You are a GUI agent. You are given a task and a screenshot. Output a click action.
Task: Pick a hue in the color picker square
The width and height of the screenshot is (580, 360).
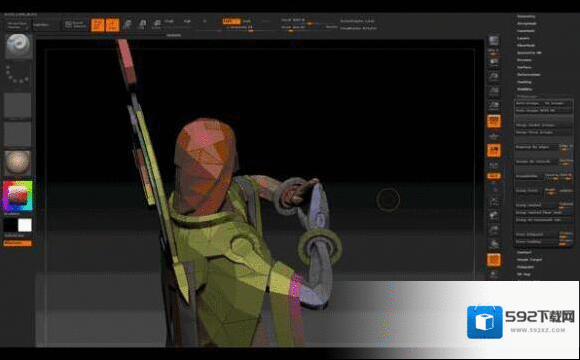17,196
